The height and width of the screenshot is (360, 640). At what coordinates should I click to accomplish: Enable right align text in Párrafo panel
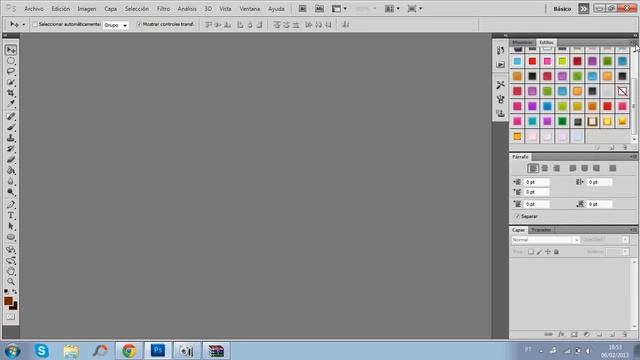(556, 168)
